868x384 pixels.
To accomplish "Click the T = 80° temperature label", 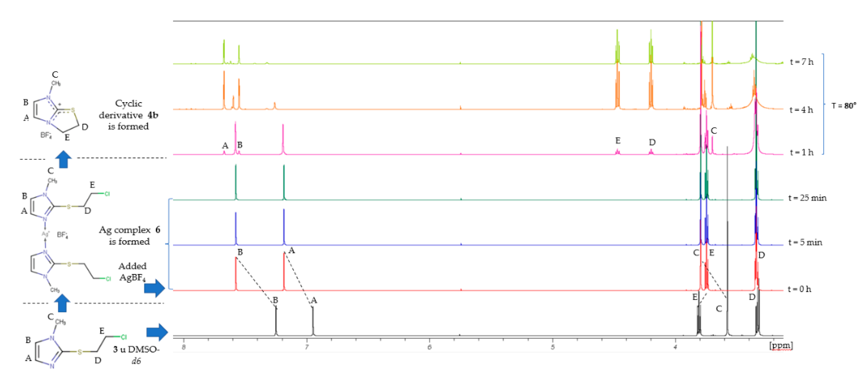I will click(843, 106).
